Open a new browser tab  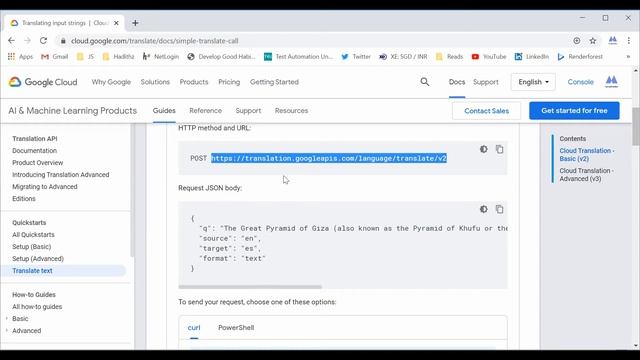(x=135, y=23)
